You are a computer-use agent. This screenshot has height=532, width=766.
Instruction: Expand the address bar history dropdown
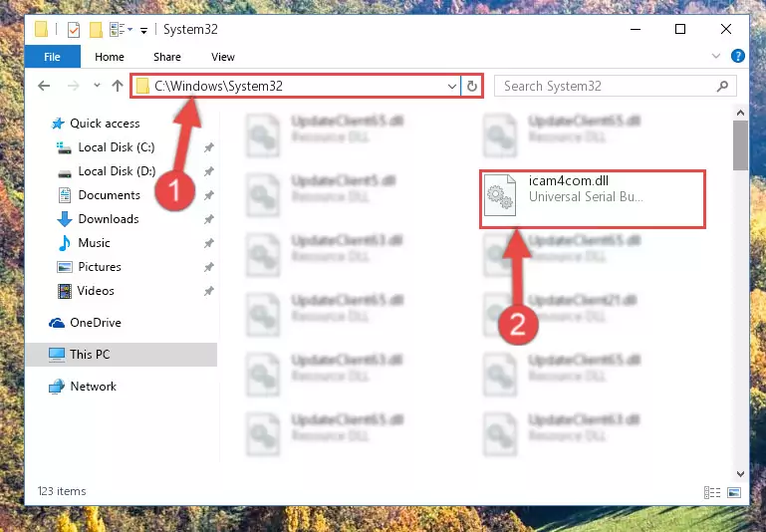(x=452, y=87)
